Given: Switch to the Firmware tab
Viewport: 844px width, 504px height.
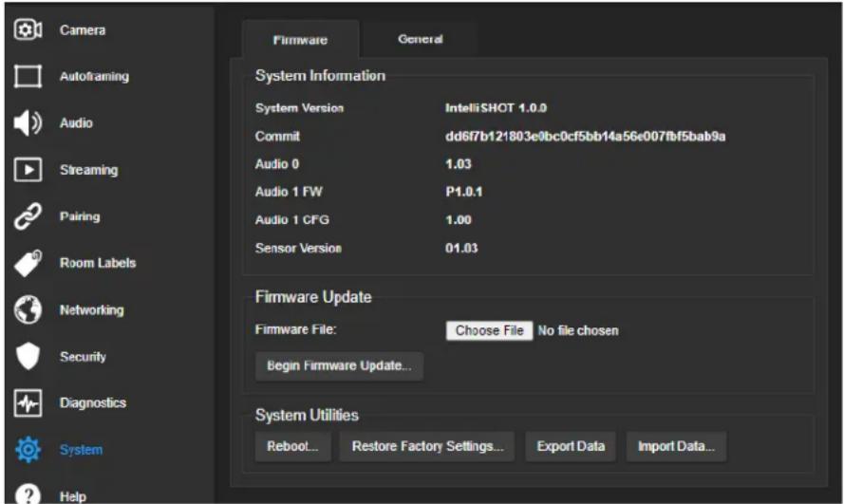Looking at the screenshot, I should click(x=300, y=40).
